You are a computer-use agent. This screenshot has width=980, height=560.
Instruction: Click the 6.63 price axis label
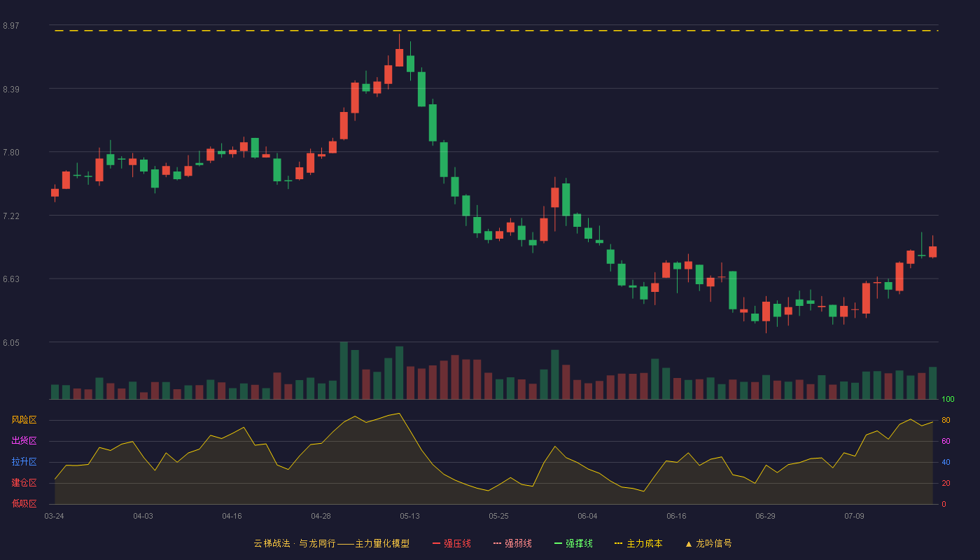click(10, 279)
